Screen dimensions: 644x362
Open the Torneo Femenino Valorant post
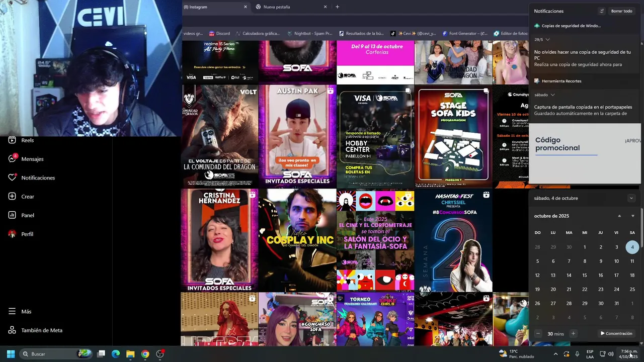tap(375, 319)
